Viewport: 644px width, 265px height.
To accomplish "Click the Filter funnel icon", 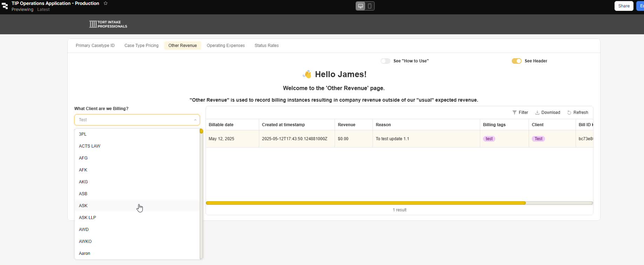I will 515,113.
